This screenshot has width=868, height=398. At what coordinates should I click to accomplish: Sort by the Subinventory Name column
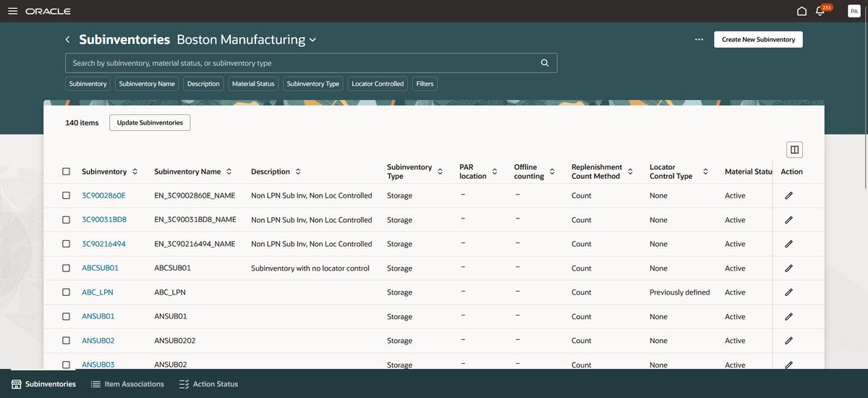[x=229, y=172]
